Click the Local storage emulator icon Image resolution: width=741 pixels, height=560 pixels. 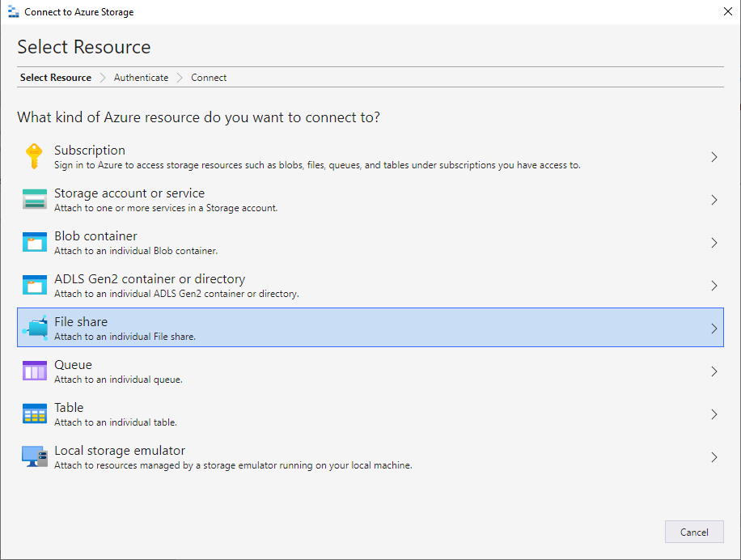(35, 456)
